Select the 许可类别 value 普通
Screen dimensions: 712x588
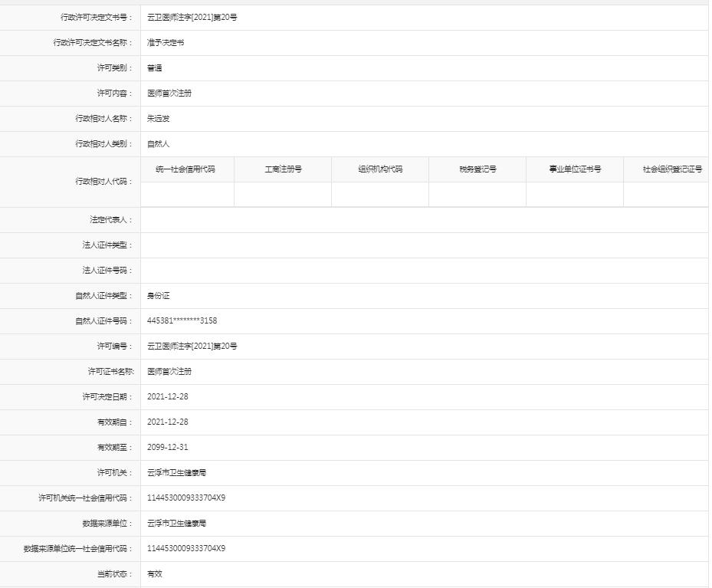[153, 68]
